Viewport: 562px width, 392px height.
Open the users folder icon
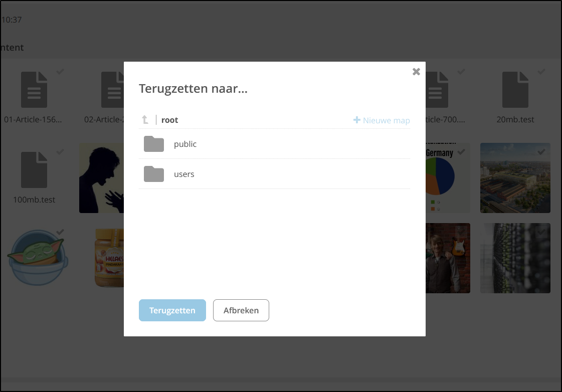point(153,174)
